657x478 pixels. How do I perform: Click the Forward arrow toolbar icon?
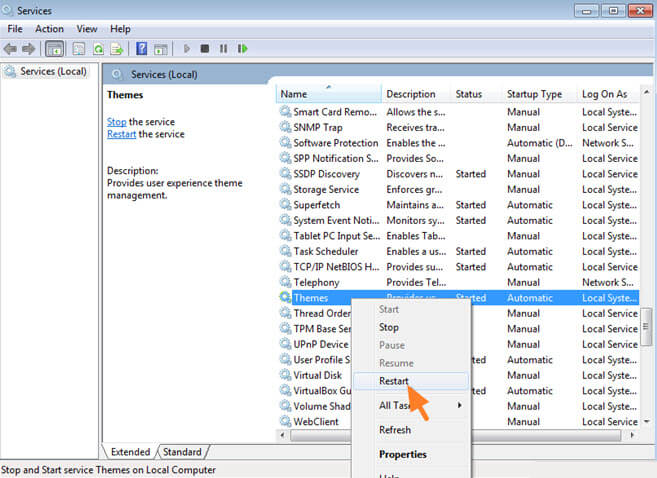(x=28, y=49)
